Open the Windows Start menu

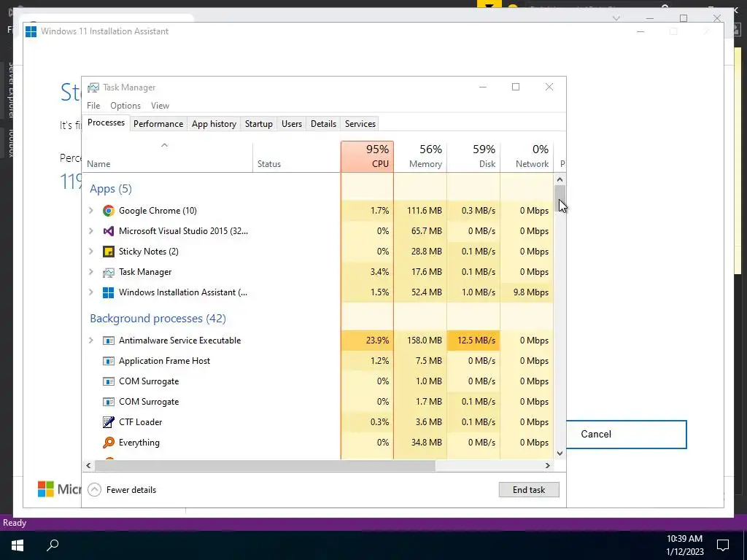coord(18,545)
